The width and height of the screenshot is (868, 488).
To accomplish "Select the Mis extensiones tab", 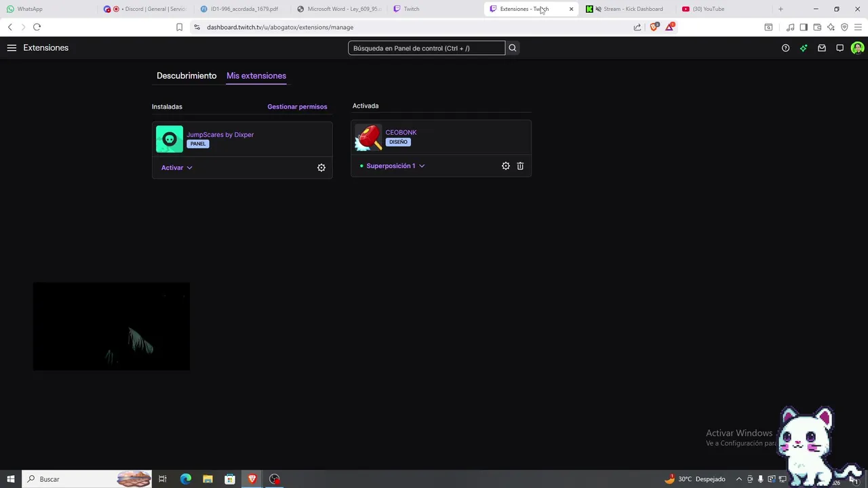I will 256,76.
